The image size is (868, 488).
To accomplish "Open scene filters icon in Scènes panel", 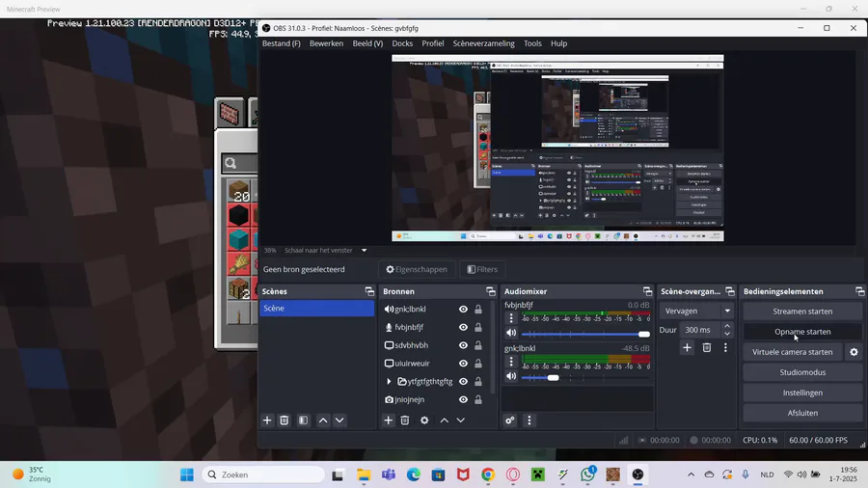I will click(x=304, y=420).
